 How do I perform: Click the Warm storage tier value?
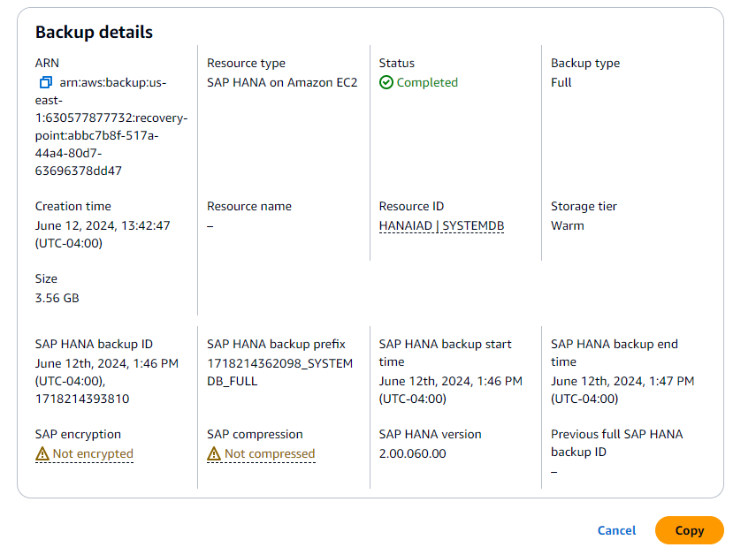coord(568,225)
